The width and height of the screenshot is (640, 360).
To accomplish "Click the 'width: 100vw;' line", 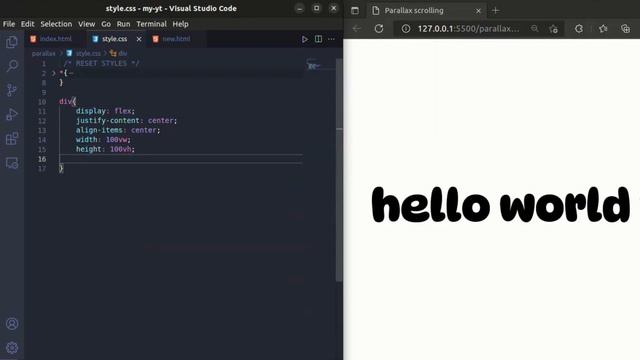I will coord(103,140).
